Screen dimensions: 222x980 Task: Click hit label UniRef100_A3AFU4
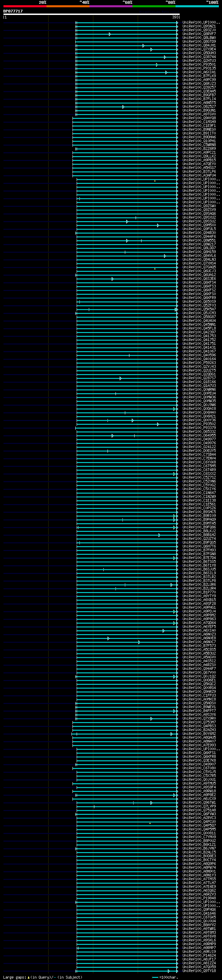click(x=199, y=176)
